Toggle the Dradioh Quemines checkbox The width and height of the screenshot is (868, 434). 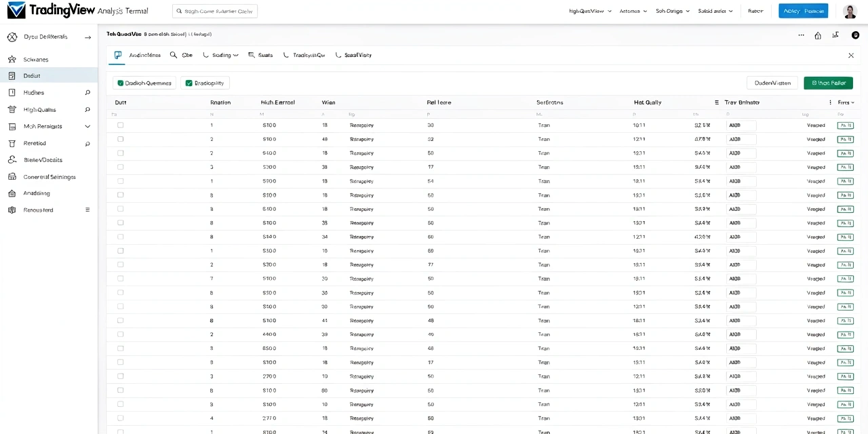point(121,83)
